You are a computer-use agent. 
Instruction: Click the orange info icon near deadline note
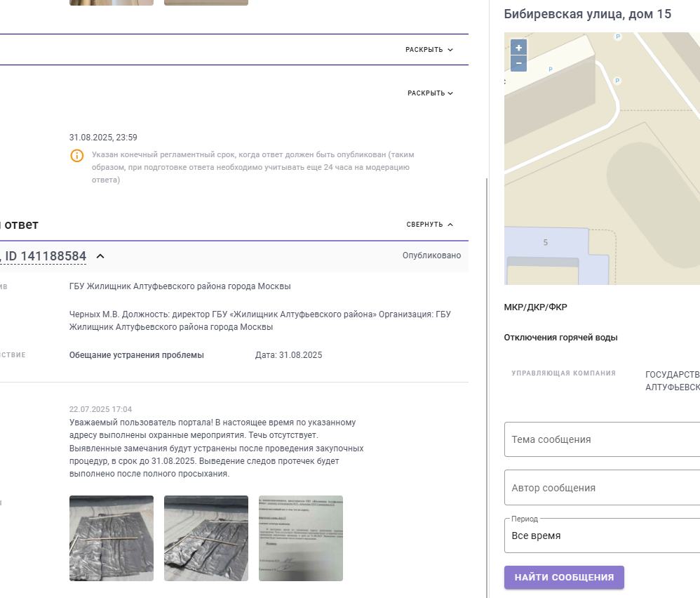click(x=76, y=155)
